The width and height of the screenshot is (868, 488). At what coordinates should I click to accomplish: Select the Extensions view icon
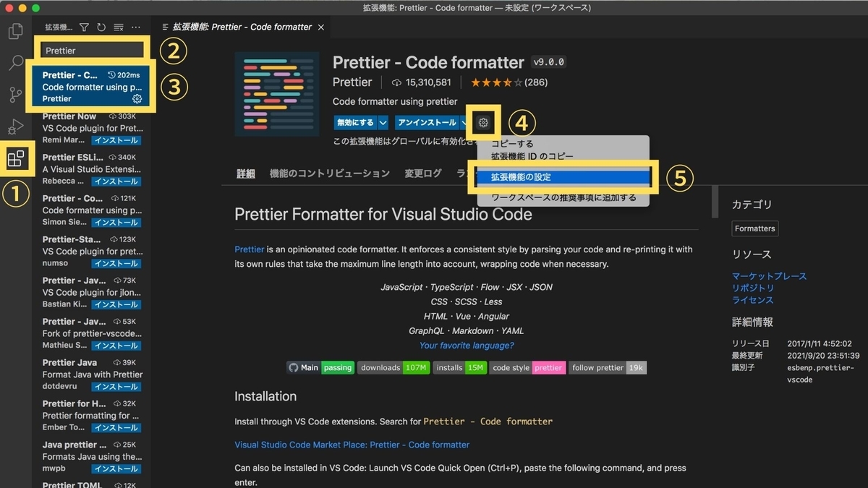pyautogui.click(x=15, y=158)
